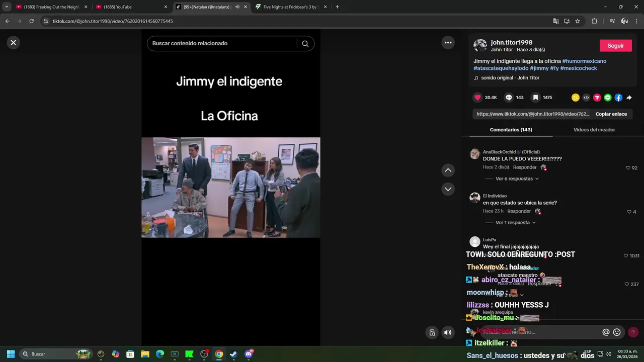Open the #atascatequehaylodo hashtag

point(501,68)
